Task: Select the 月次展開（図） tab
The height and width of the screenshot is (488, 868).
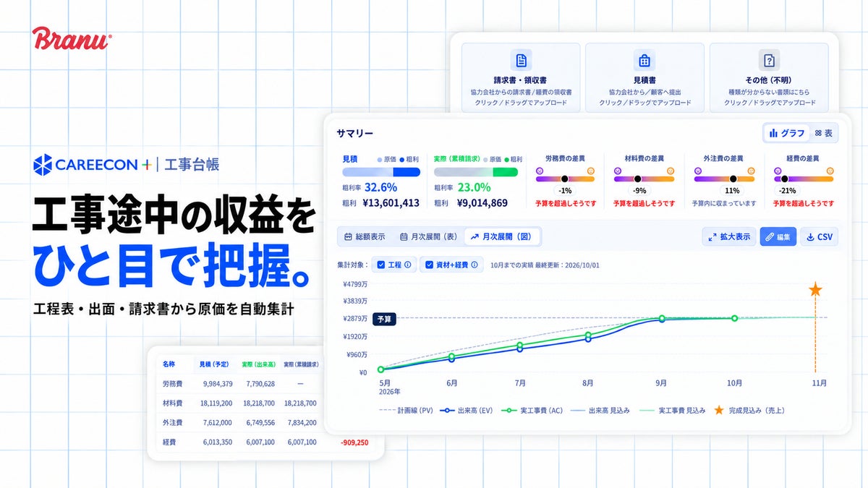Action: pos(501,236)
